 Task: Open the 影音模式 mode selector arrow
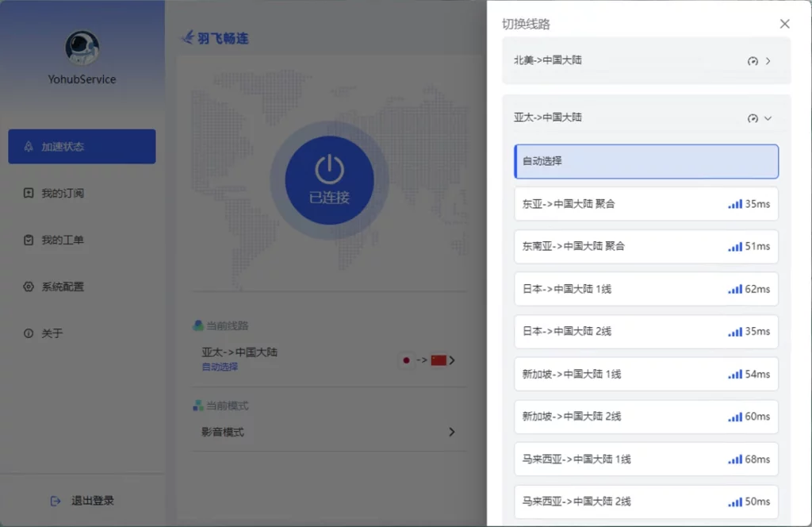point(452,433)
